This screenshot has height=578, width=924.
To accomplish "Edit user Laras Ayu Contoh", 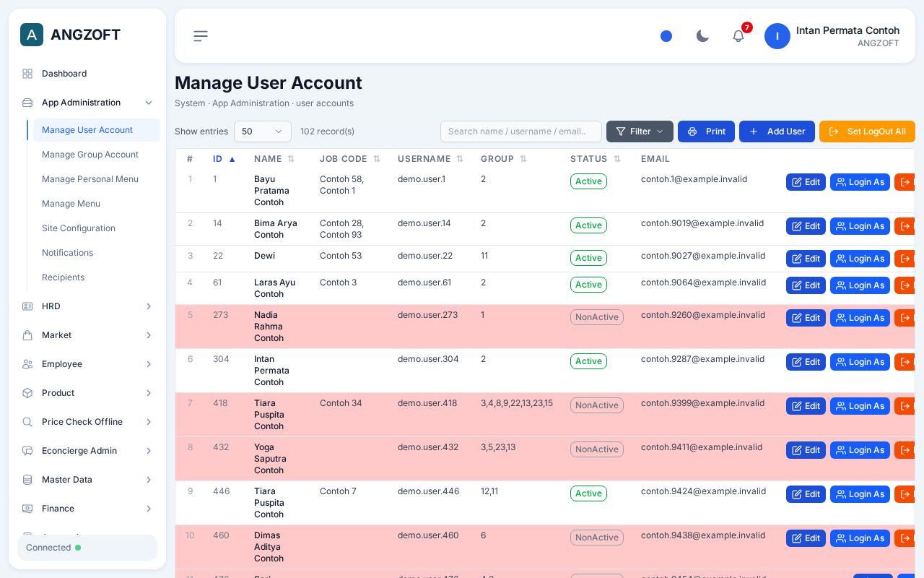I will (x=806, y=285).
